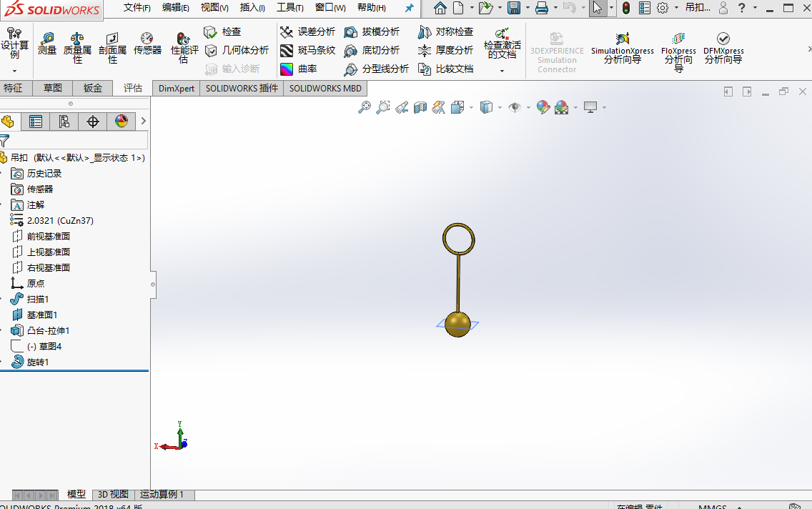Click the Check (检查) tool
The image size is (812, 509).
(223, 32)
